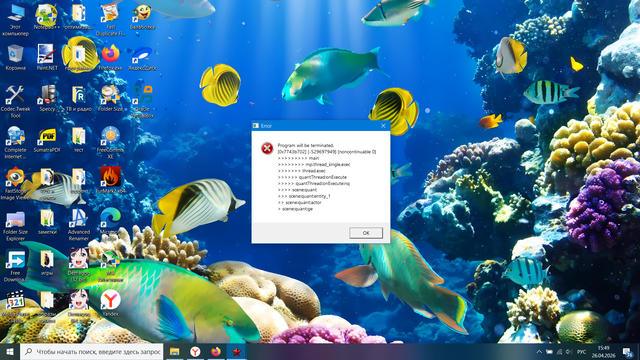Select the Notepad++ desktop shortcut

coord(47,17)
